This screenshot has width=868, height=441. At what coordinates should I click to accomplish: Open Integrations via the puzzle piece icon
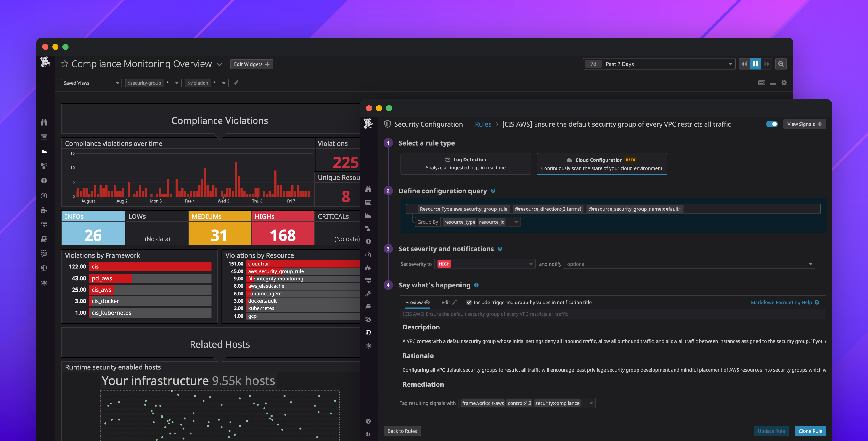(368, 267)
